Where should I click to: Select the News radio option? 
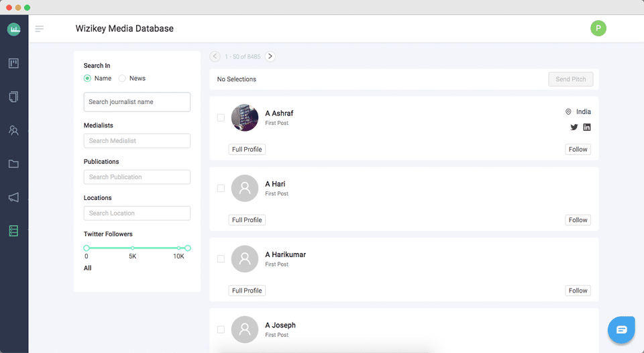[x=122, y=79]
